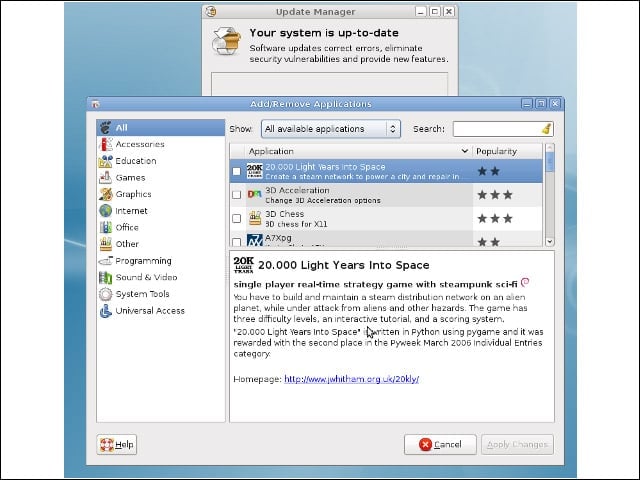Select the Accessories category icon
640x480 pixels.
[106, 144]
